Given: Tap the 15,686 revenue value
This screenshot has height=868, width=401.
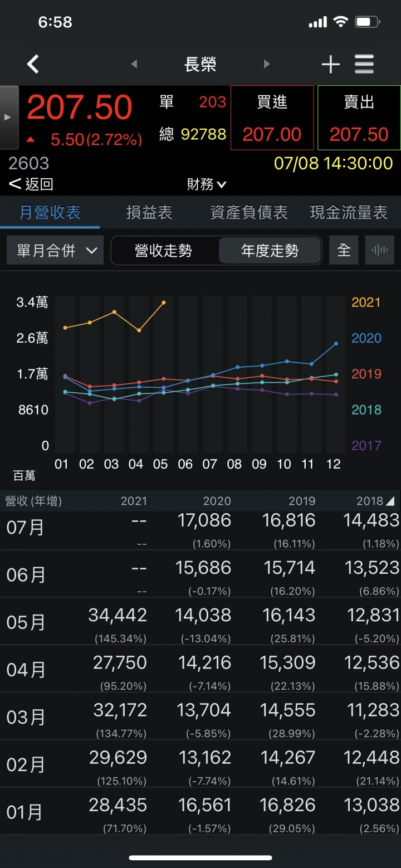Looking at the screenshot, I should click(x=203, y=568).
